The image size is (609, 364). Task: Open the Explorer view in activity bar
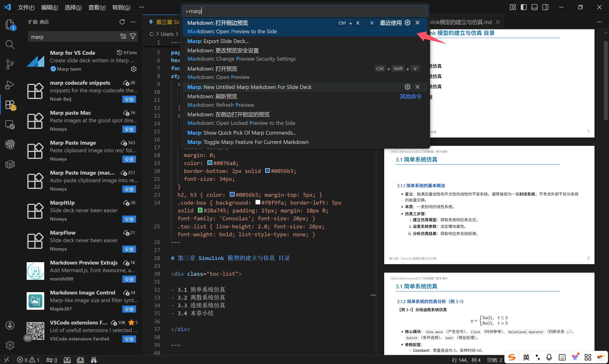pyautogui.click(x=10, y=25)
